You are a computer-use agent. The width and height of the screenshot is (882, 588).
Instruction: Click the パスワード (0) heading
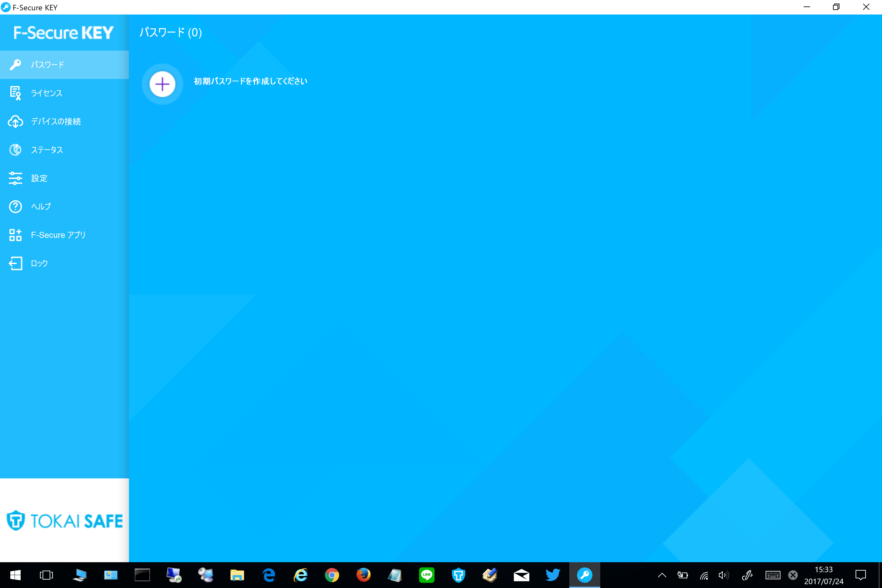tap(171, 33)
